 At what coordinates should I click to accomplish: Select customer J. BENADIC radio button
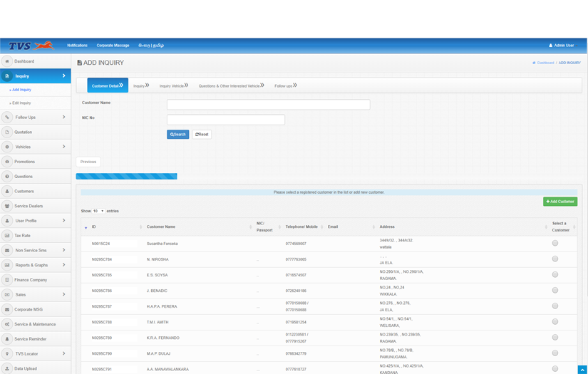pyautogui.click(x=555, y=291)
